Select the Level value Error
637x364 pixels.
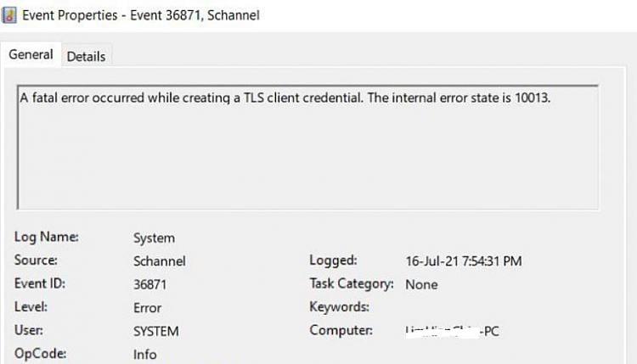(147, 308)
